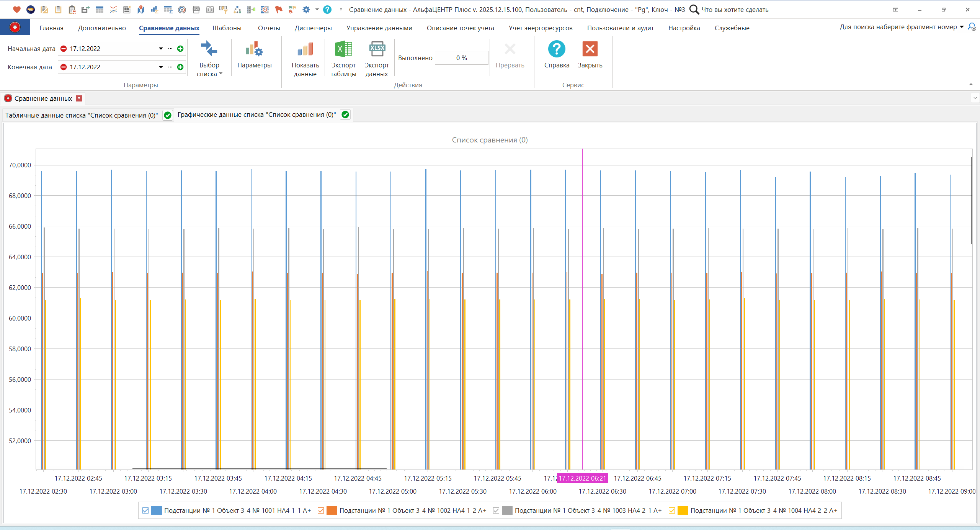Click the Выполнено progress field
Image resolution: width=980 pixels, height=530 pixels.
pyautogui.click(x=461, y=58)
